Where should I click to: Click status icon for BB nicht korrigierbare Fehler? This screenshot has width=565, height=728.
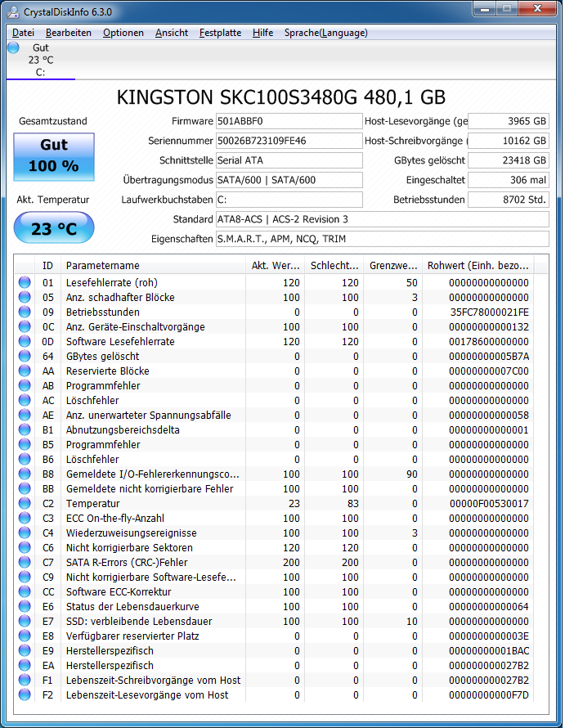(25, 488)
